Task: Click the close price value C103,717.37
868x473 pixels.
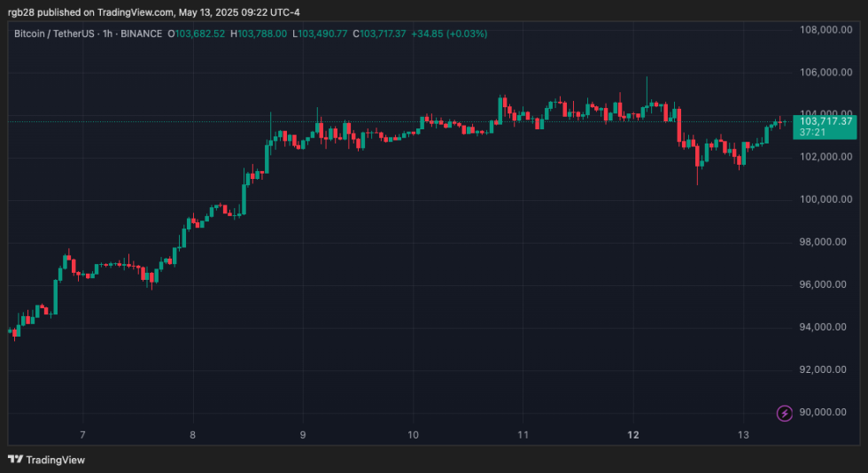Action: click(x=379, y=34)
